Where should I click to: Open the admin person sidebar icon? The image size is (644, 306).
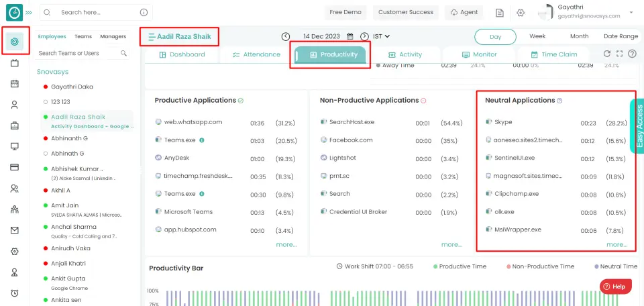[x=15, y=272]
